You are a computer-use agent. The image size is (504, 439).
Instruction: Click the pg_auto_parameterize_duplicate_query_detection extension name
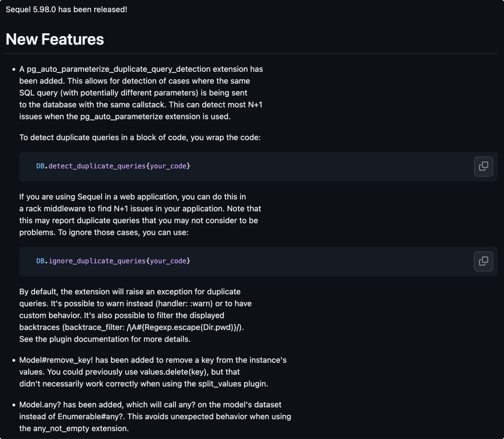coord(118,69)
